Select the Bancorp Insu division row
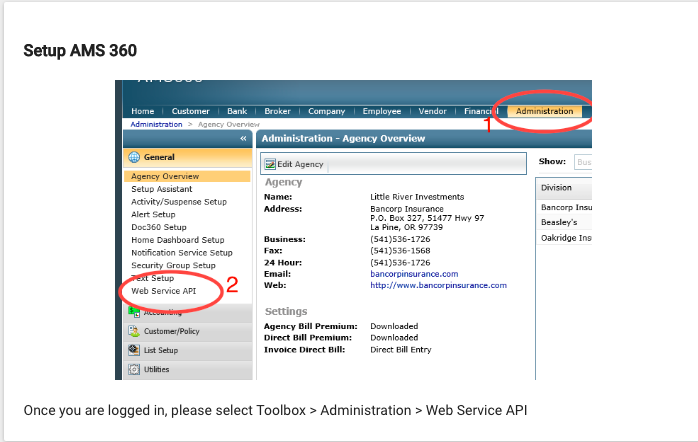This screenshot has height=442, width=698. tap(564, 207)
